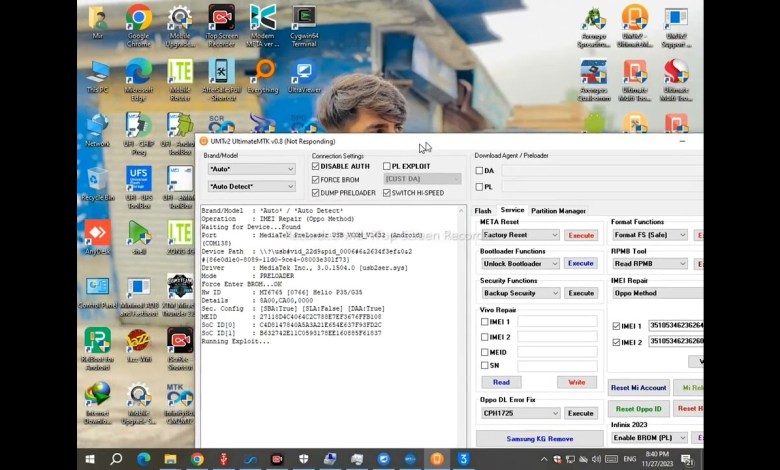Open Enable BROM (PL) dropdown

tap(650, 438)
